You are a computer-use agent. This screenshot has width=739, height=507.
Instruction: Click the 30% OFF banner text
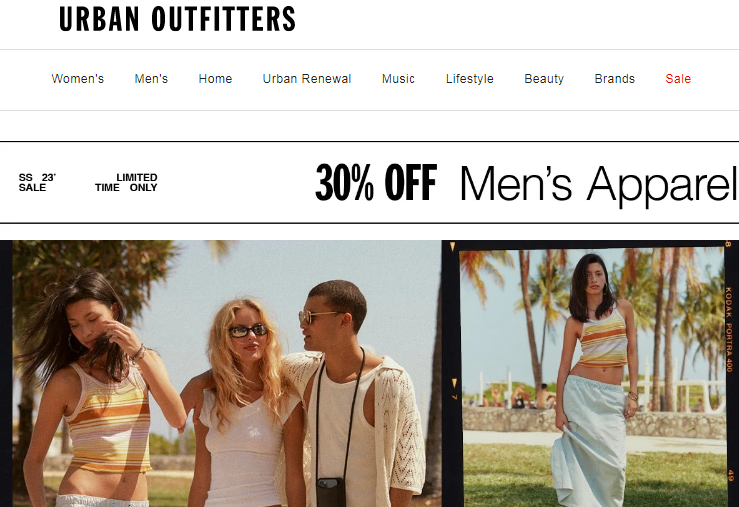376,182
